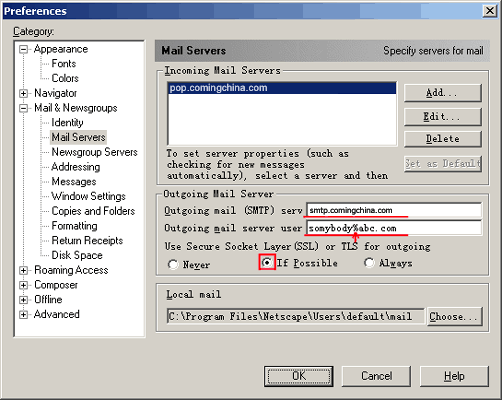
Task: Collapse the Appearance category tree node
Action: pyautogui.click(x=23, y=49)
